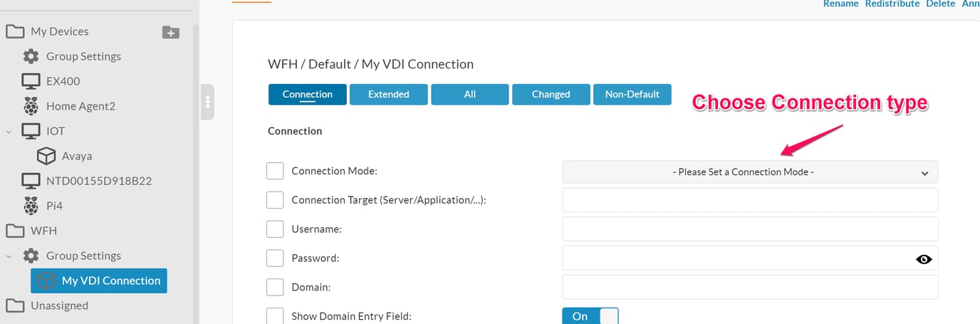
Task: Click the Username input field
Action: point(750,229)
